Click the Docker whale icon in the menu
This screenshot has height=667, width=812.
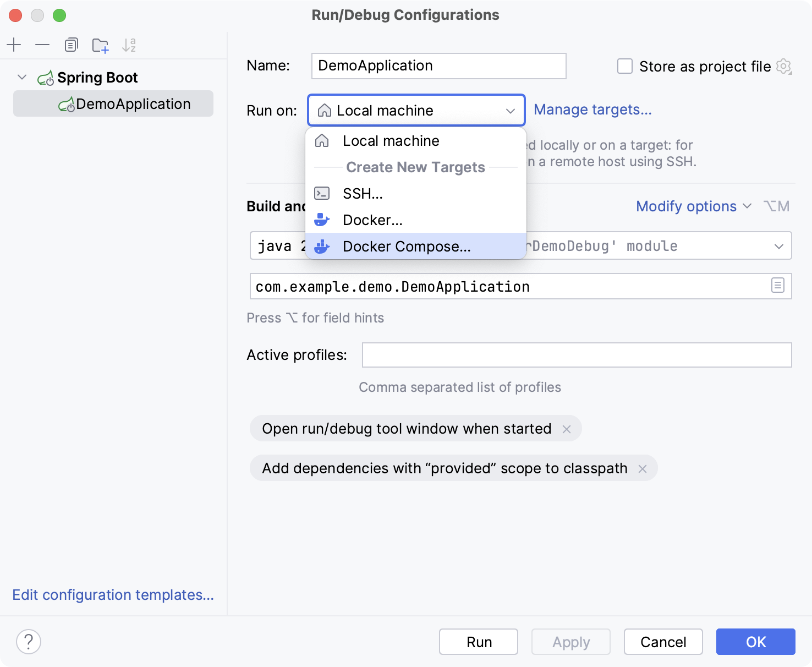pyautogui.click(x=322, y=220)
